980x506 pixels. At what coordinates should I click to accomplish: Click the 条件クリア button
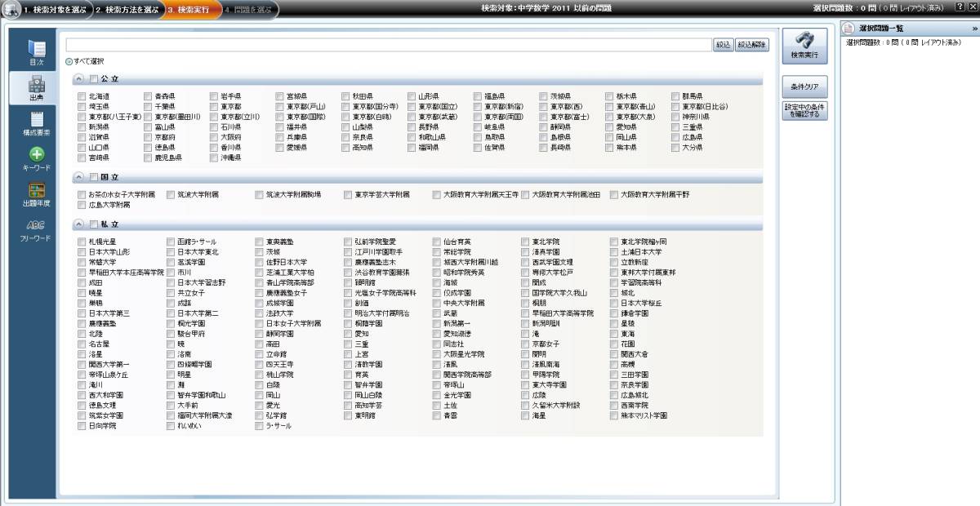click(804, 87)
